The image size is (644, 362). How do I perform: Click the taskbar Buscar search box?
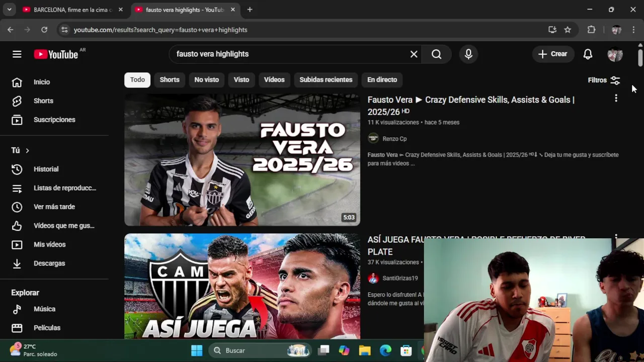tap(261, 350)
